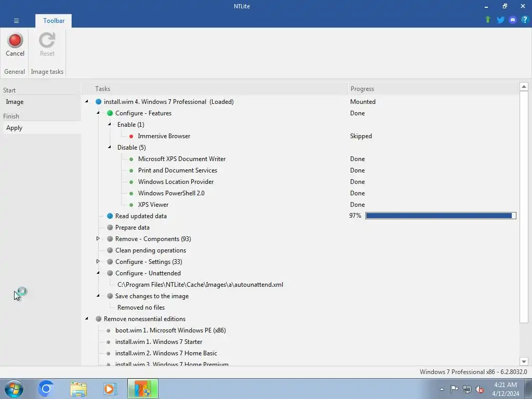Click red status dot of Immersive Browser
This screenshot has height=399, width=532.
131,136
